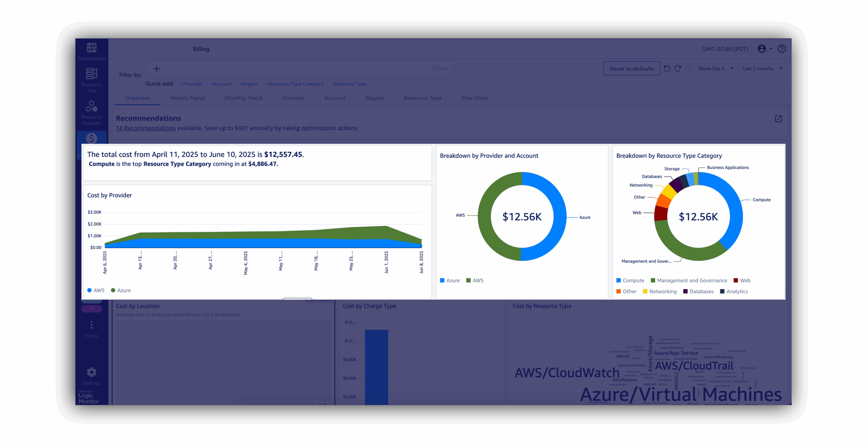This screenshot has width=868, height=444.
Task: Click the filter input field
Action: point(300,69)
